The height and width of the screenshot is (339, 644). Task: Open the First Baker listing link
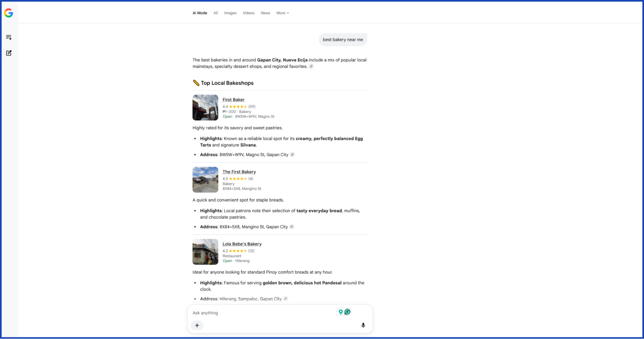(x=233, y=100)
